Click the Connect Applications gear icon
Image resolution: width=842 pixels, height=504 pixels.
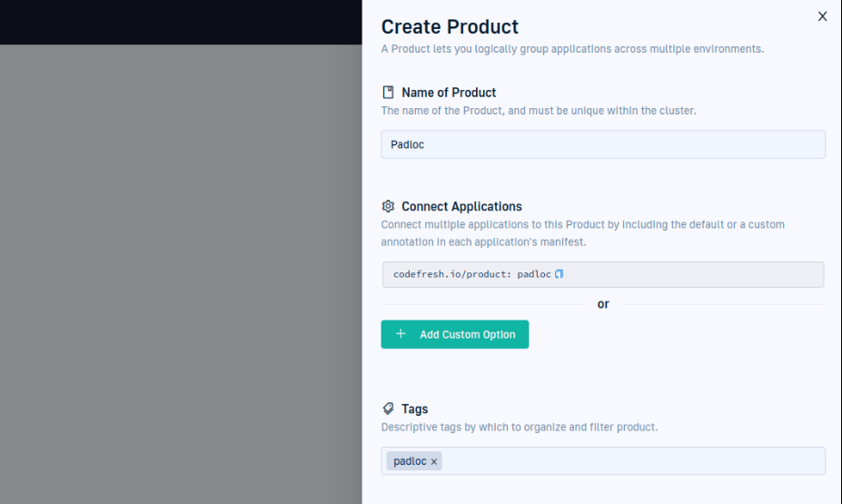tap(388, 206)
